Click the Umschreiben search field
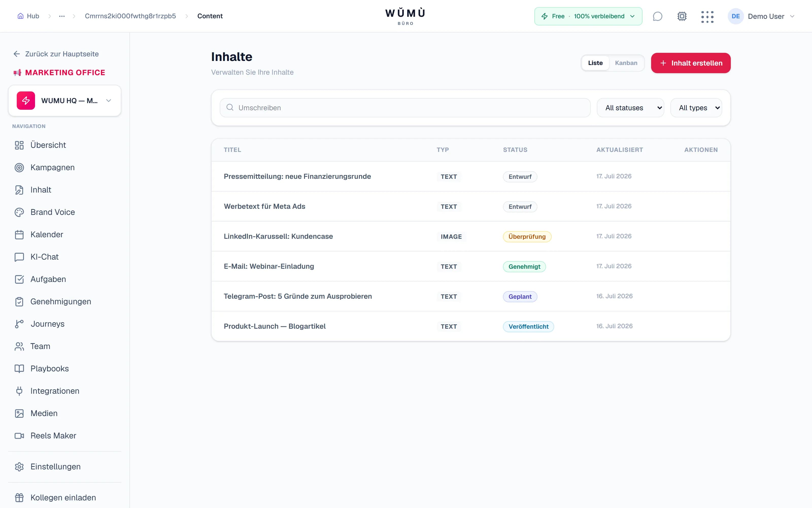812x508 pixels. [405, 108]
